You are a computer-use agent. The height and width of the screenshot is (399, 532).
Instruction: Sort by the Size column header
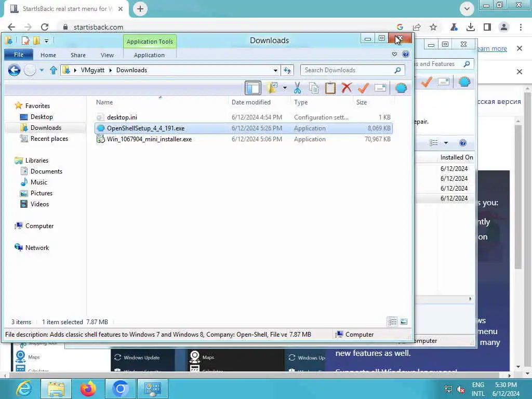point(373,102)
